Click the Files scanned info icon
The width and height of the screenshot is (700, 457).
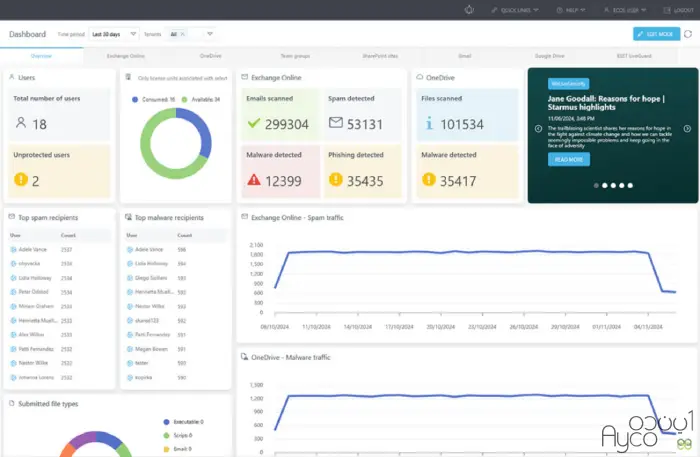click(x=429, y=124)
